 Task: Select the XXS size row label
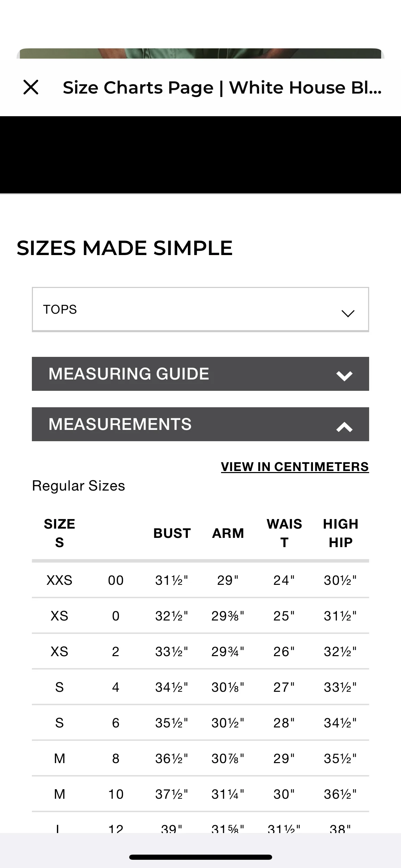[59, 580]
